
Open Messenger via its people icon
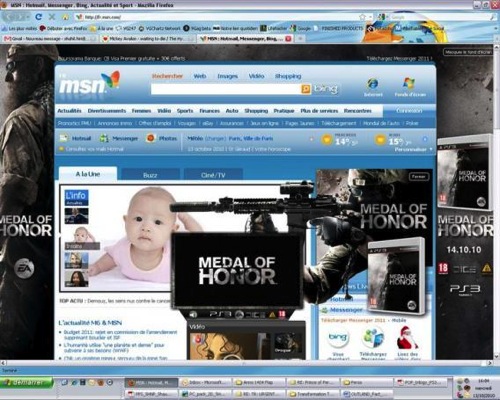pyautogui.click(x=104, y=138)
